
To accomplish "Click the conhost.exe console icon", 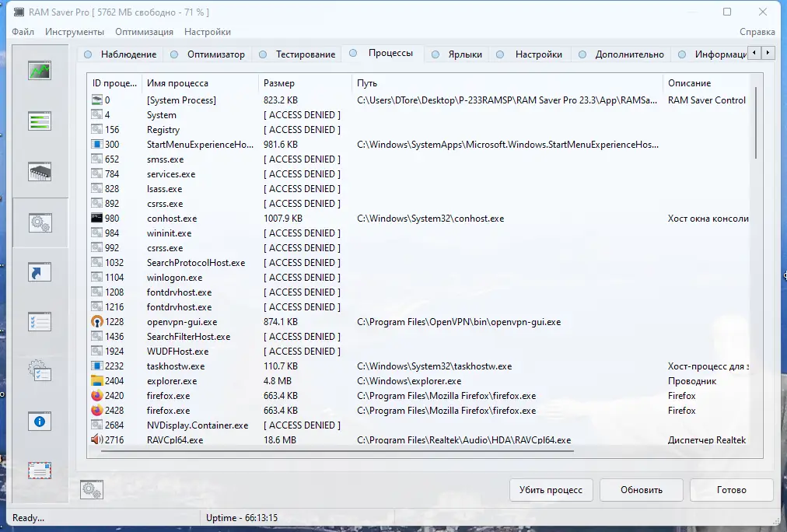I will tap(97, 219).
